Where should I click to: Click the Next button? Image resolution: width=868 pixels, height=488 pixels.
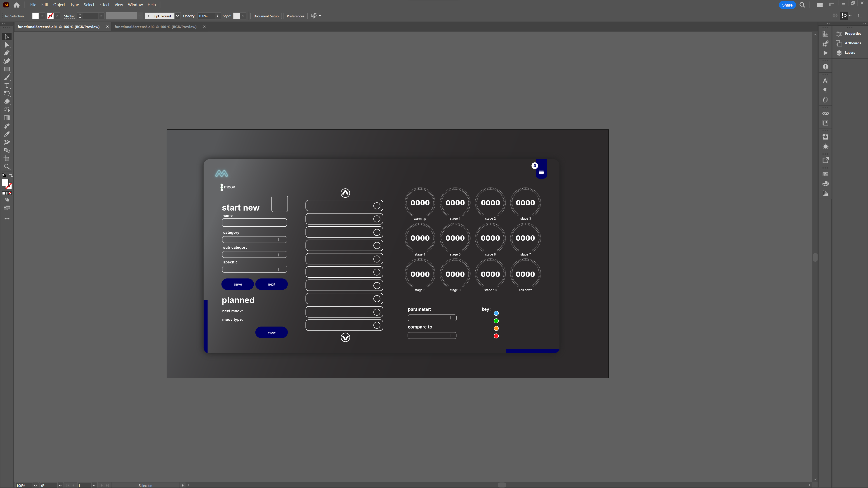272,284
